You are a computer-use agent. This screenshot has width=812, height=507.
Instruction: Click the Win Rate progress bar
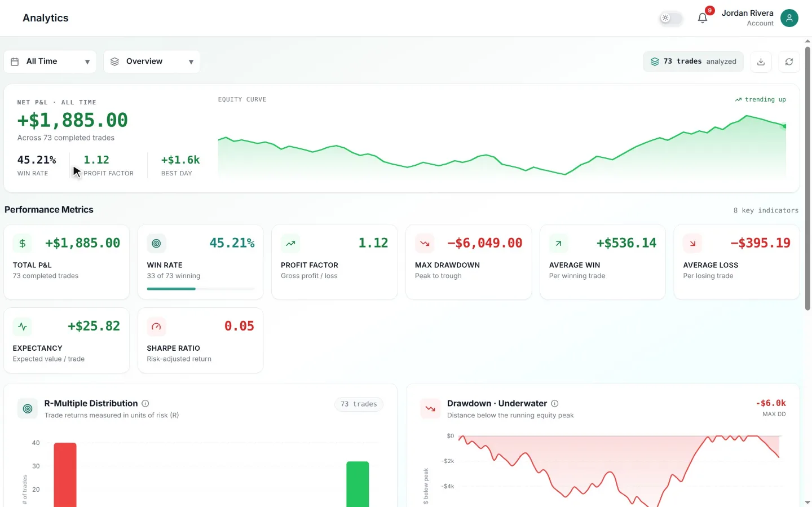click(201, 289)
